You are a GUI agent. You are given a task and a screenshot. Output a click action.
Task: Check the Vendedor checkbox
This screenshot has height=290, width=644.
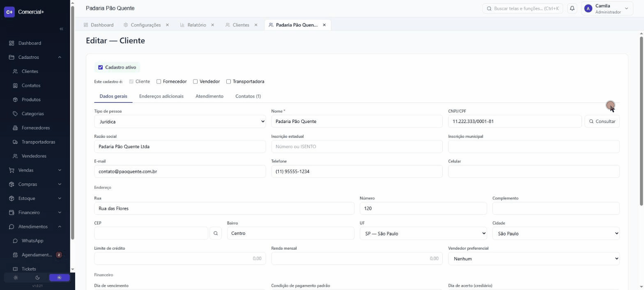195,81
